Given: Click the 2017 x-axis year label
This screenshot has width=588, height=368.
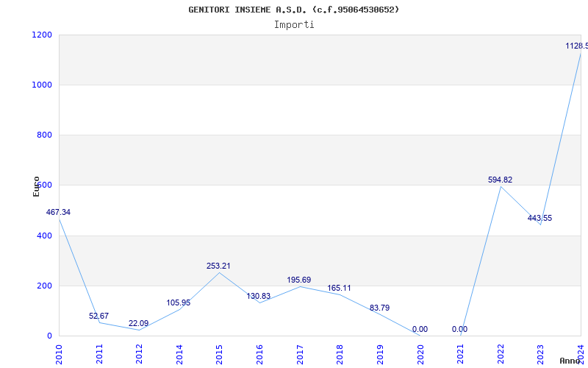Looking at the screenshot, I should point(300,355).
